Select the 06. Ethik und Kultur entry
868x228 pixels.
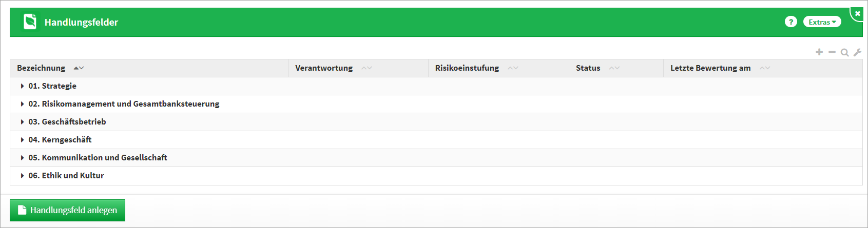(x=66, y=176)
